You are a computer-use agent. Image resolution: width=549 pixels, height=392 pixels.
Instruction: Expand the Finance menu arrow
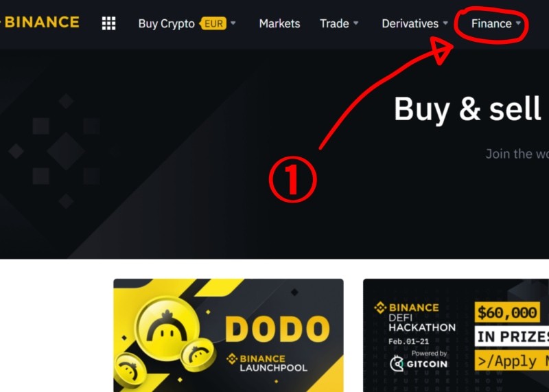(x=518, y=23)
